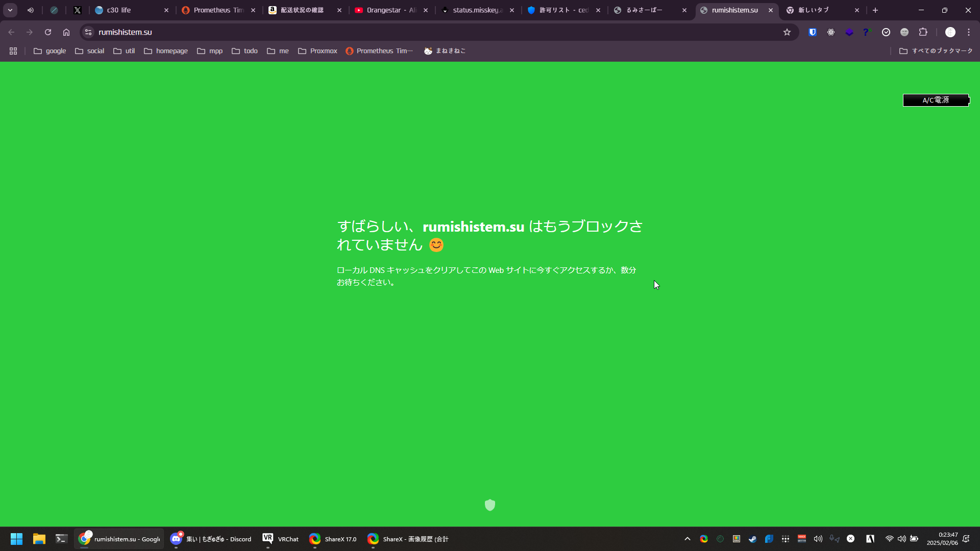
Task: Open the Chrome extensions puzzle icon
Action: pos(923,32)
